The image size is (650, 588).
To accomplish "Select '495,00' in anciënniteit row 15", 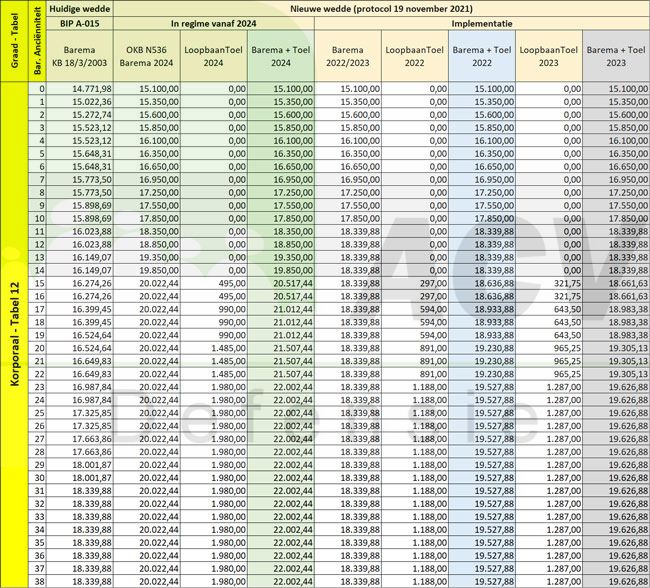I will pos(232,283).
